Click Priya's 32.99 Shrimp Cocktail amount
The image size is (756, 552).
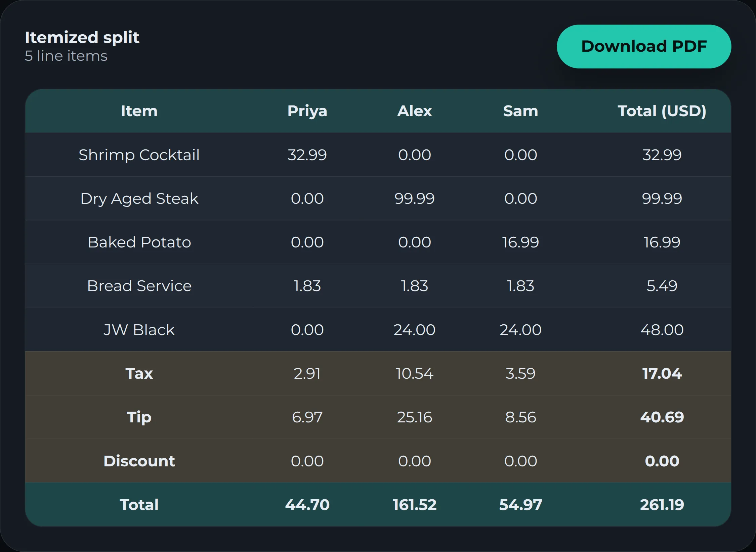307,155
